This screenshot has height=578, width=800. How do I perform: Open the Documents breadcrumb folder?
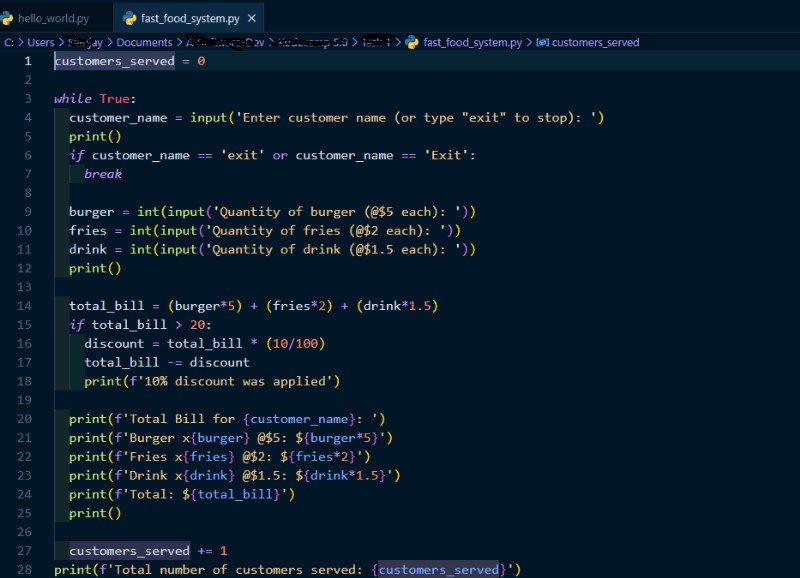(144, 42)
